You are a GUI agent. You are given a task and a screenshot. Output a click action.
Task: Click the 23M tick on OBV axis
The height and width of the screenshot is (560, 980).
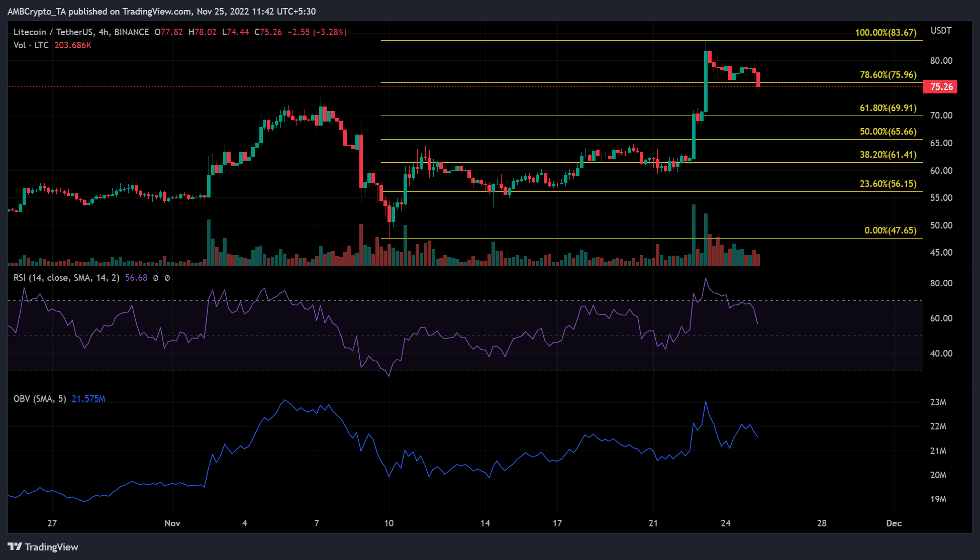tap(938, 402)
